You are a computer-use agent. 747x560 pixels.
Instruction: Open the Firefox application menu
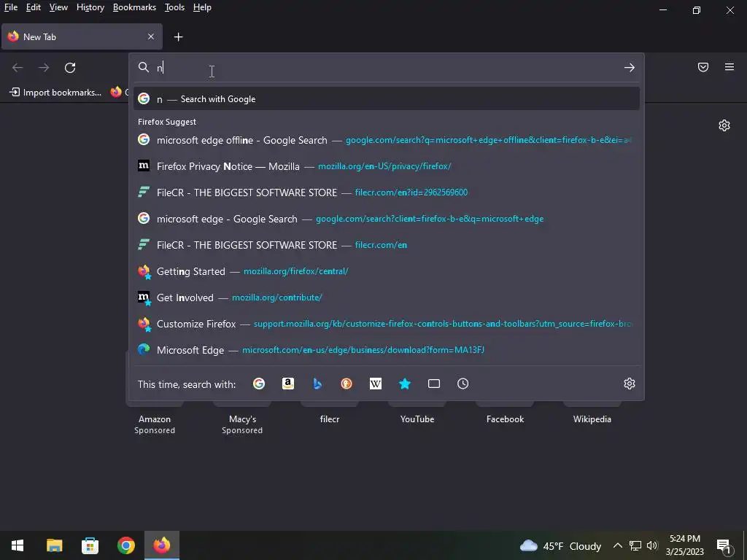[729, 67]
